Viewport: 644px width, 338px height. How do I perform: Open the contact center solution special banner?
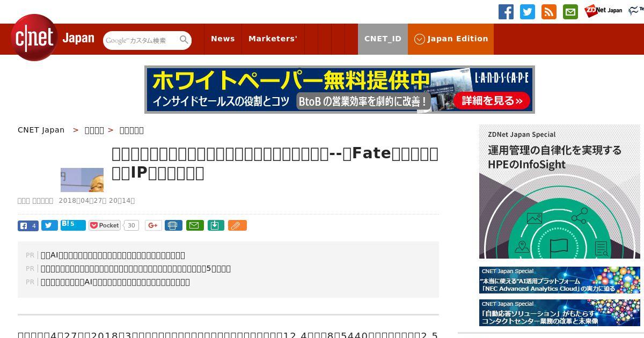coord(560,313)
